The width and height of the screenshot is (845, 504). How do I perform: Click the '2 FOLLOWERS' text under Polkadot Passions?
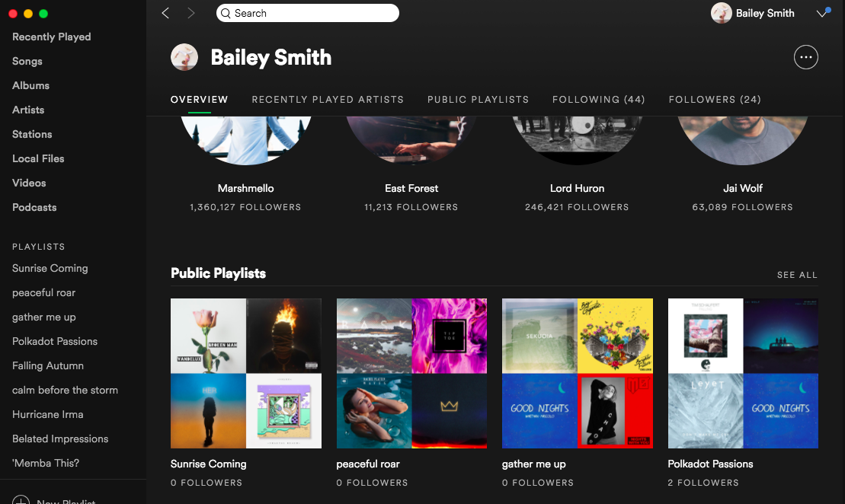[703, 483]
